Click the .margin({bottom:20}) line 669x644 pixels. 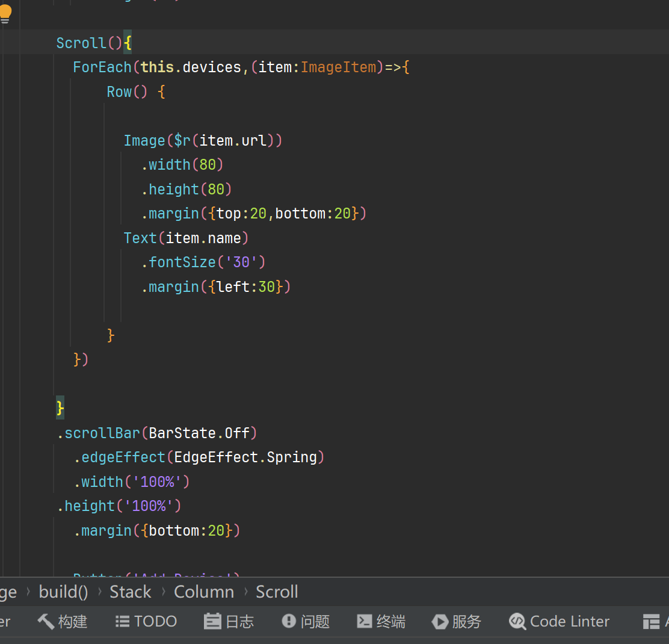157,530
